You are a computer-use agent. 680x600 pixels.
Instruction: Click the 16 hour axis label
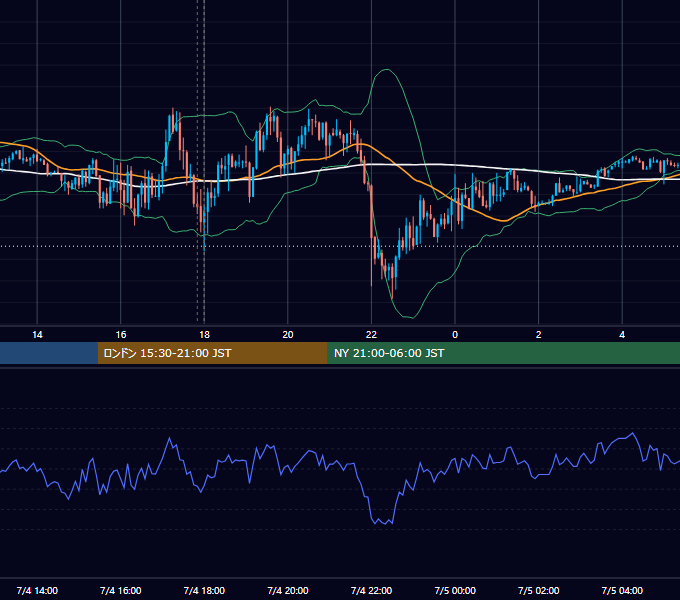click(121, 335)
